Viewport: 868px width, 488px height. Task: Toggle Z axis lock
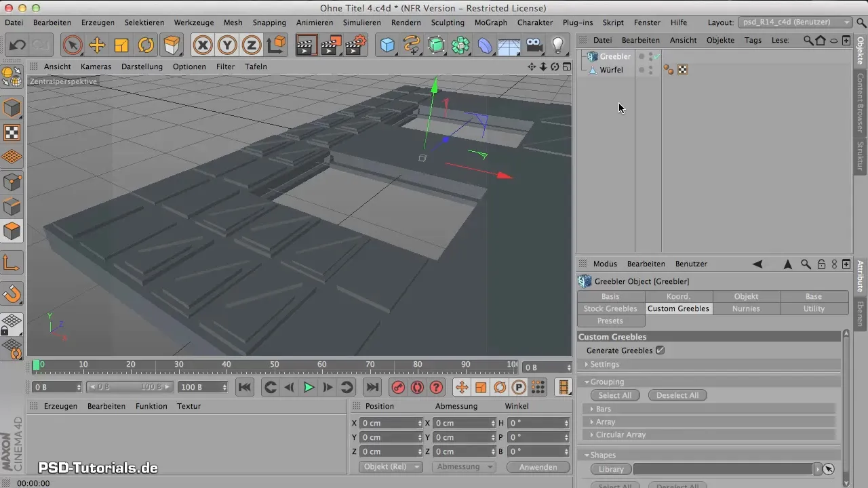(x=252, y=45)
